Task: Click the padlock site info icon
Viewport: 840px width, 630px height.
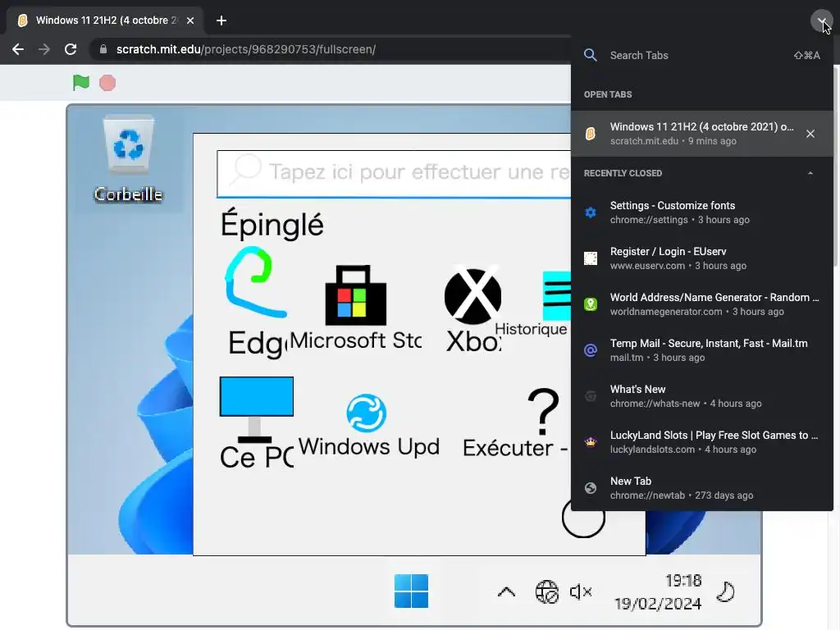Action: point(103,49)
